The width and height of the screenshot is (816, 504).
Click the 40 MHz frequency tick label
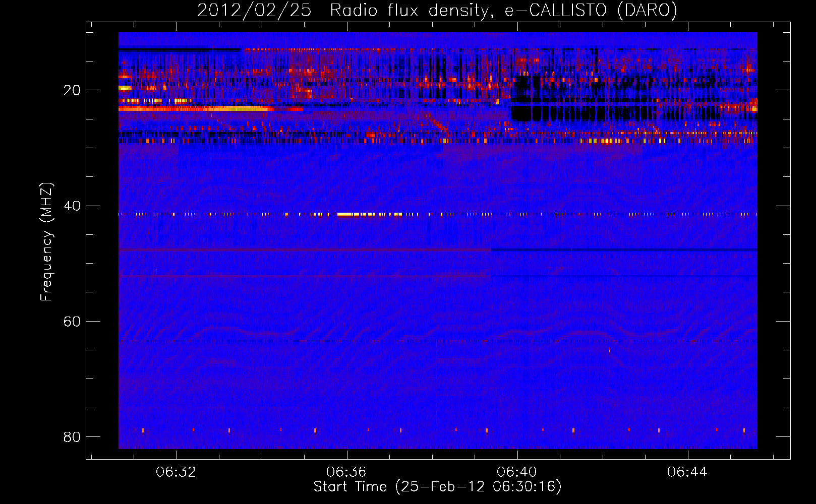click(x=72, y=206)
